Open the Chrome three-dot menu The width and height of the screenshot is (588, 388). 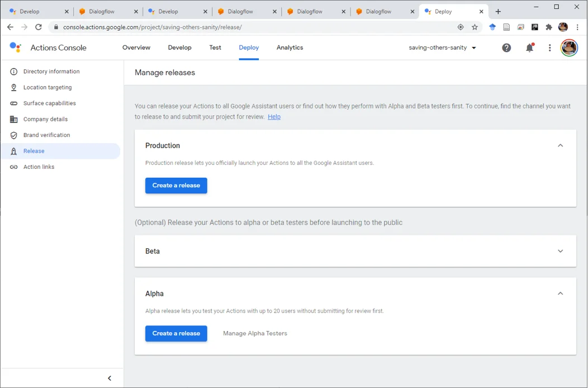(577, 27)
